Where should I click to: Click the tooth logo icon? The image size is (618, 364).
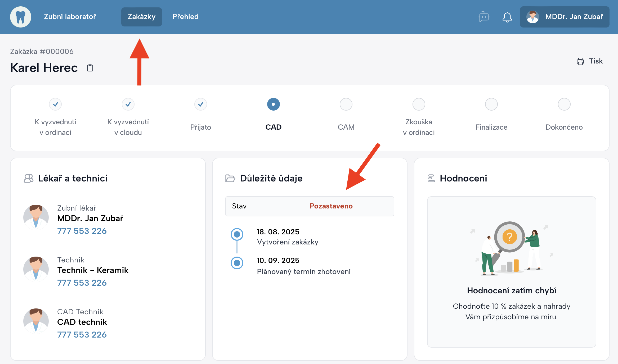point(21,17)
